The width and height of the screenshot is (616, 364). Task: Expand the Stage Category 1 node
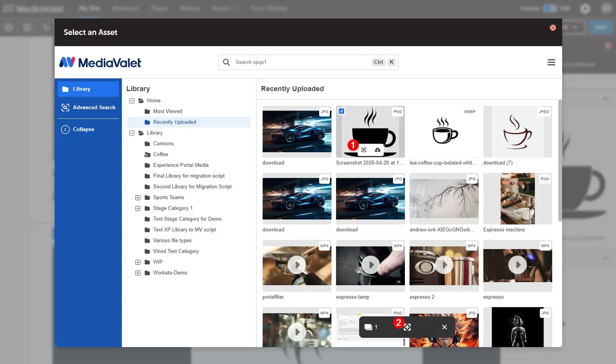138,208
